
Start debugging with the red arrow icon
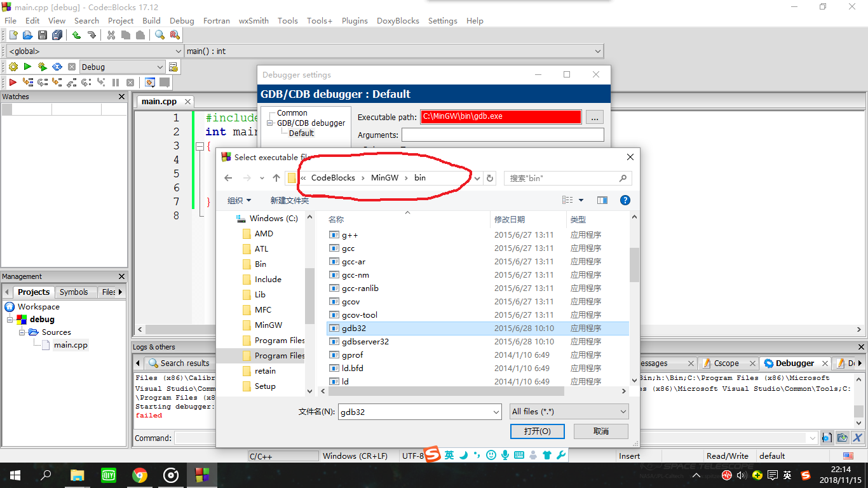pos(11,82)
